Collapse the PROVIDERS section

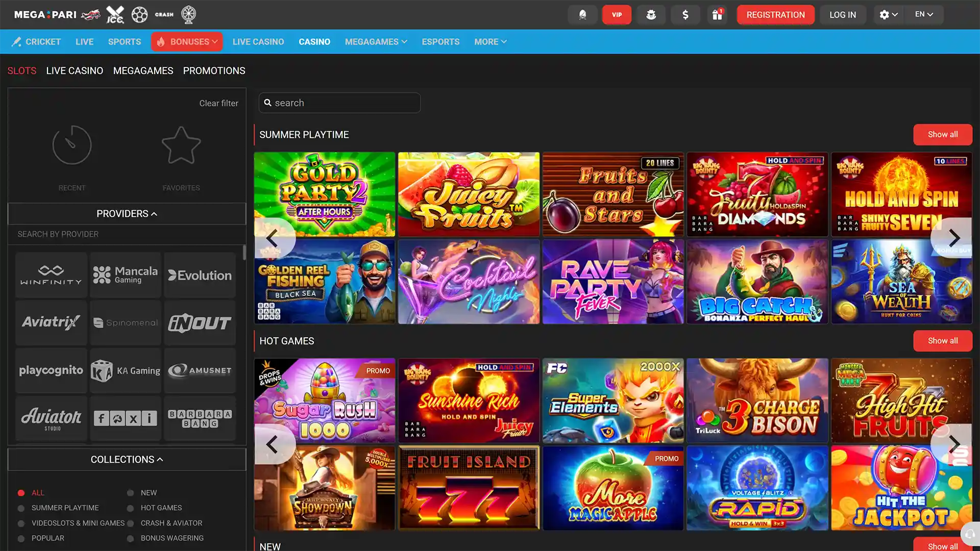pyautogui.click(x=127, y=214)
